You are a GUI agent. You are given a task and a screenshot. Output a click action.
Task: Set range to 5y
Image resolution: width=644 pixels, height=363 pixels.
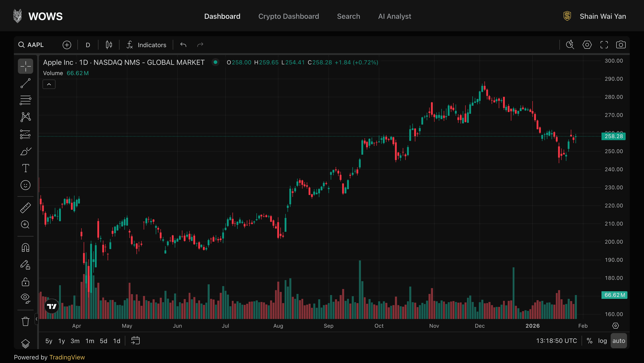click(49, 341)
